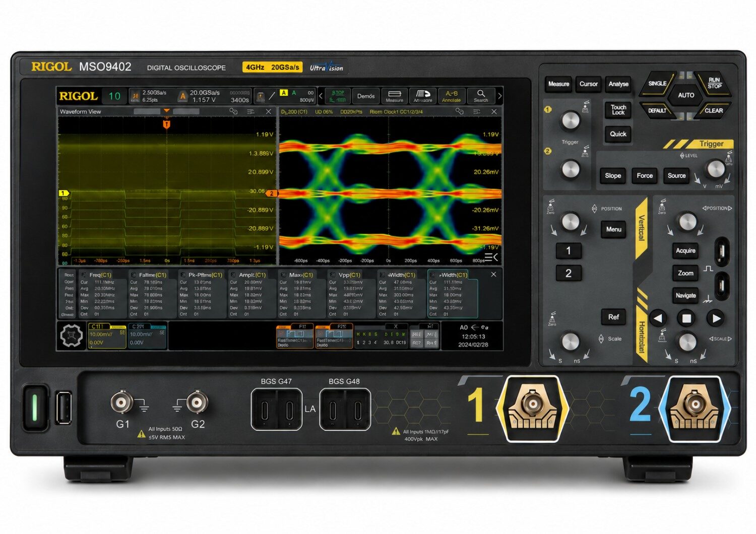756x534 pixels.
Task: Push the CLEAR button
Action: [713, 110]
